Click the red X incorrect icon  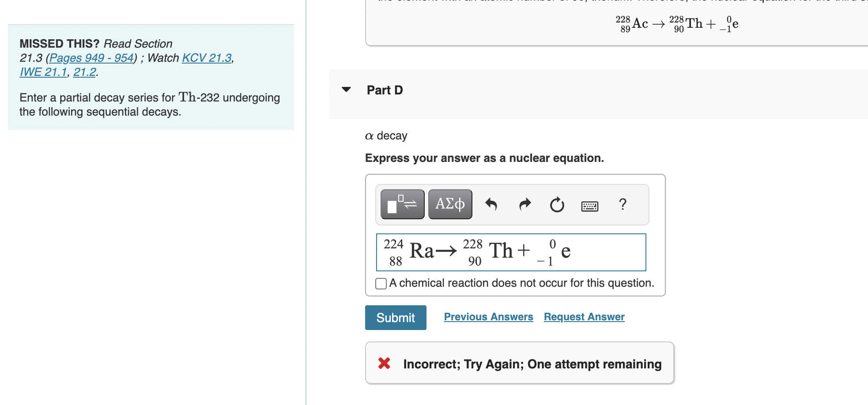pos(384,363)
